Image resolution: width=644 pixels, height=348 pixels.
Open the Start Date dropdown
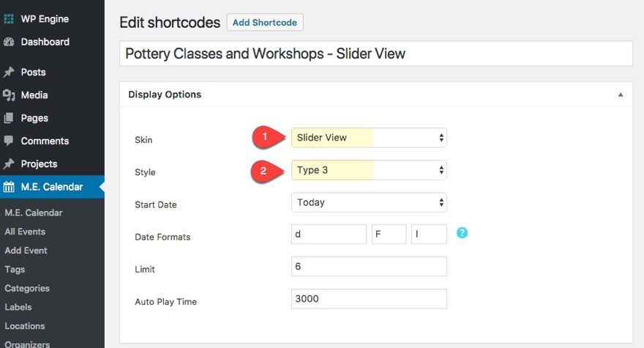(x=369, y=202)
